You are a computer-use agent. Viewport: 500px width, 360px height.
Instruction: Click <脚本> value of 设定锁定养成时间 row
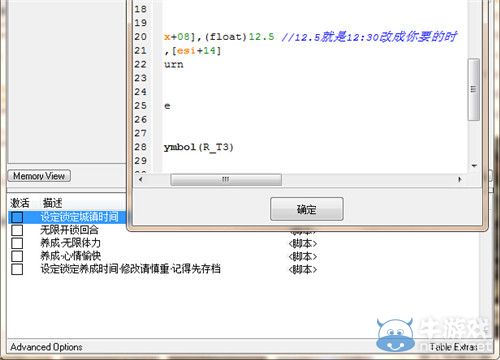tap(303, 269)
